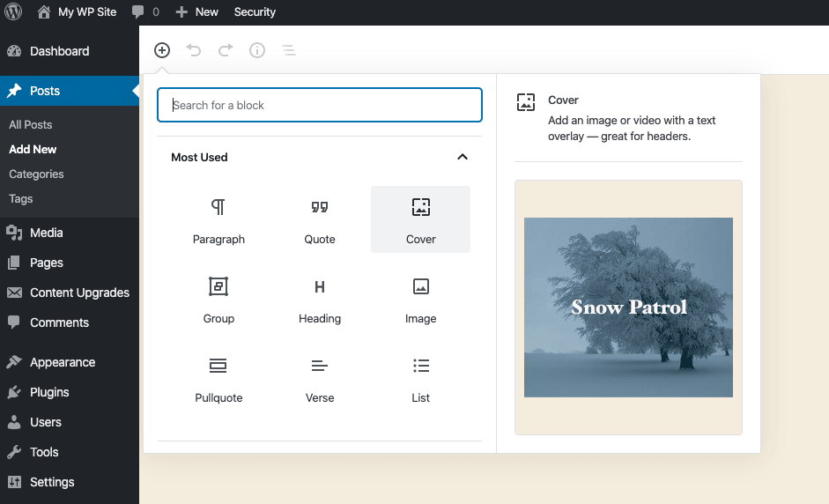Insert the Verse block
The image size is (829, 504).
319,379
